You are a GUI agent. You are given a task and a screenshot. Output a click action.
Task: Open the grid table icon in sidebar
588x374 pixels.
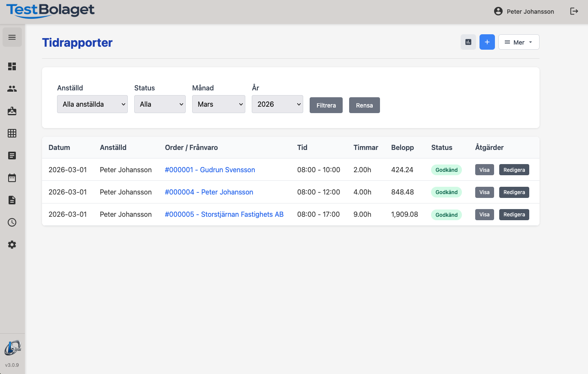click(12, 133)
